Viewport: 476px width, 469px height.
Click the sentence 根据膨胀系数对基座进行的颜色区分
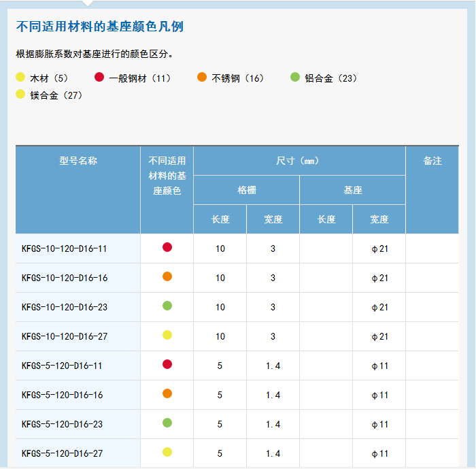coord(95,54)
